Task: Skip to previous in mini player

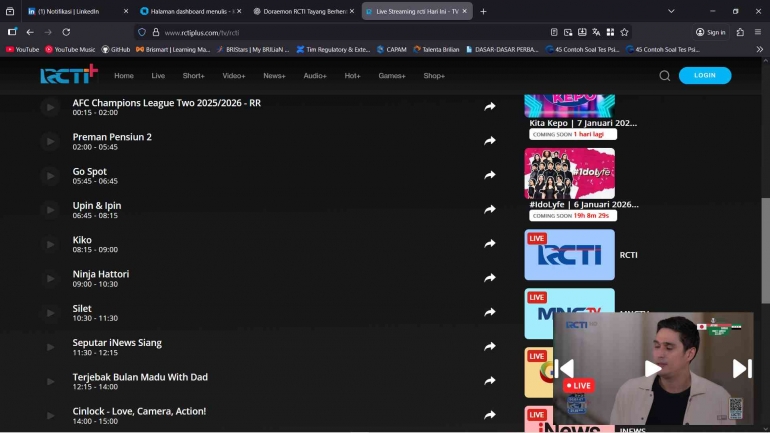Action: click(566, 368)
